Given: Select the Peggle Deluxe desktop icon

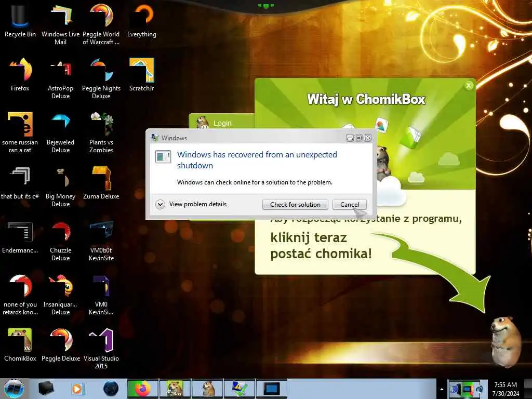Looking at the screenshot, I should 60,344.
